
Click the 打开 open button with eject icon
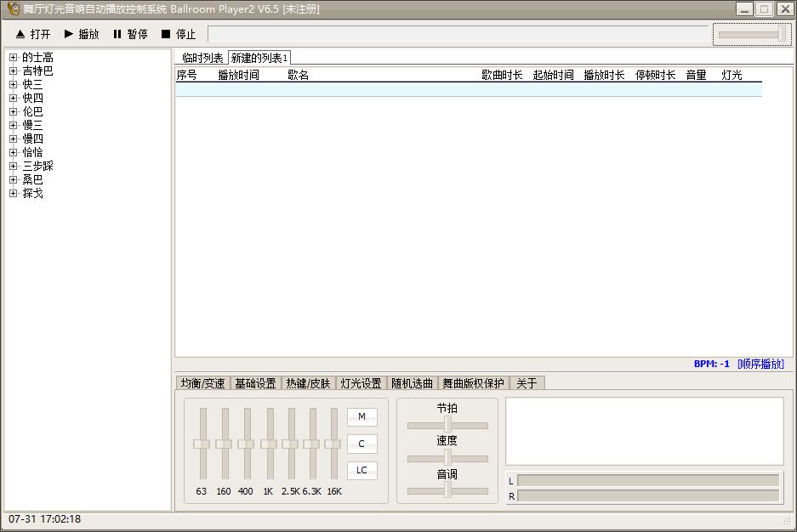[x=33, y=34]
